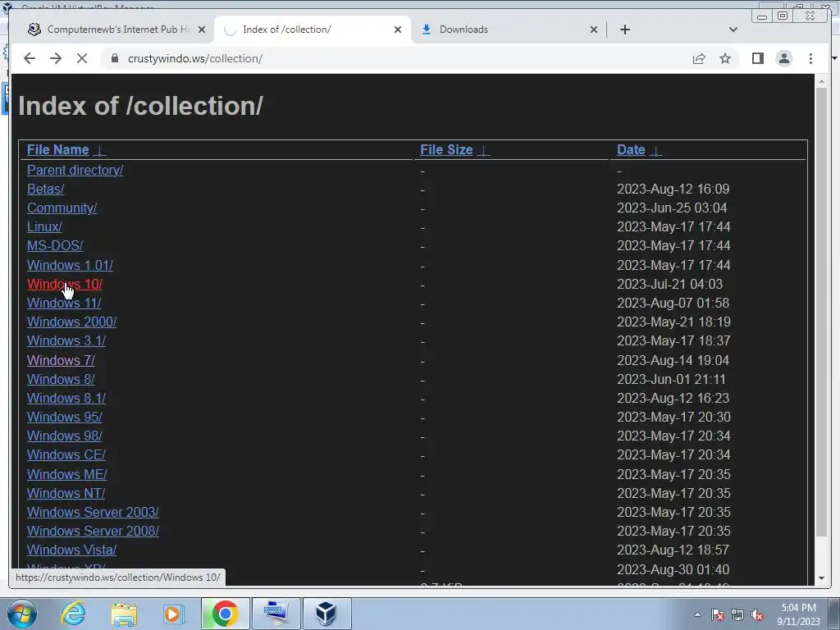
Task: Click the padlock site info icon
Action: [x=115, y=58]
